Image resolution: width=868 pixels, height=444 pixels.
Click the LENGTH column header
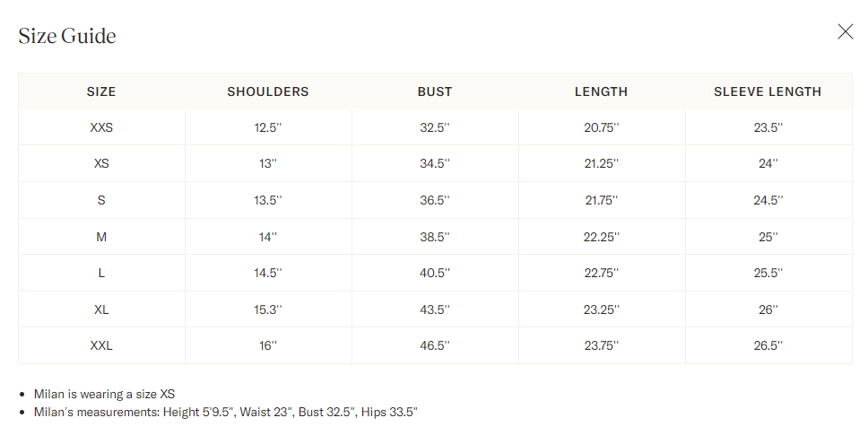click(x=601, y=91)
